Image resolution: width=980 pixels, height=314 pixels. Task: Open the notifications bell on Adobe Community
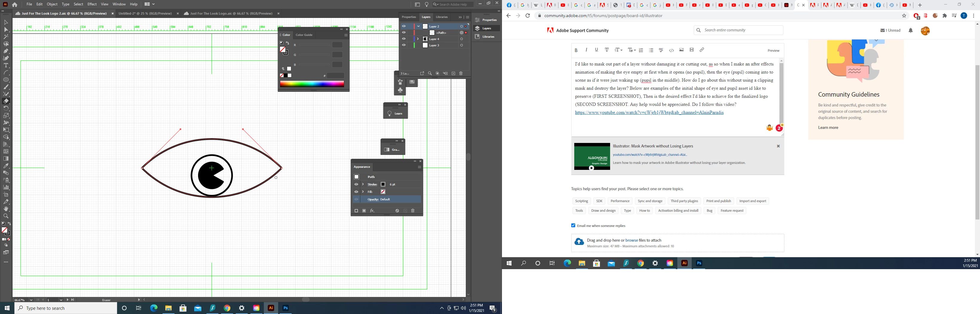[x=910, y=31]
